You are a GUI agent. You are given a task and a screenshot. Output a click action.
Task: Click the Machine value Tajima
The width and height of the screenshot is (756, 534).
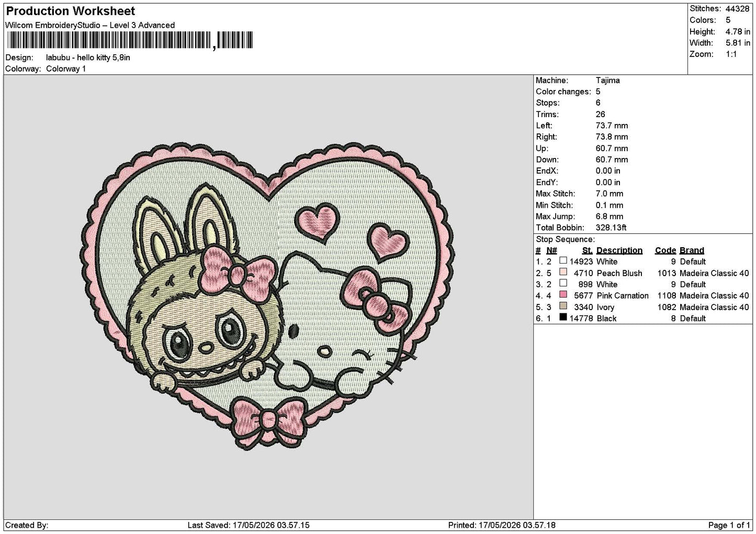[x=607, y=81]
